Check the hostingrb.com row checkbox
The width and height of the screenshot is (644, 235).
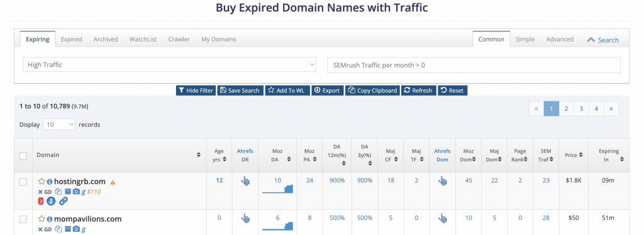23,182
